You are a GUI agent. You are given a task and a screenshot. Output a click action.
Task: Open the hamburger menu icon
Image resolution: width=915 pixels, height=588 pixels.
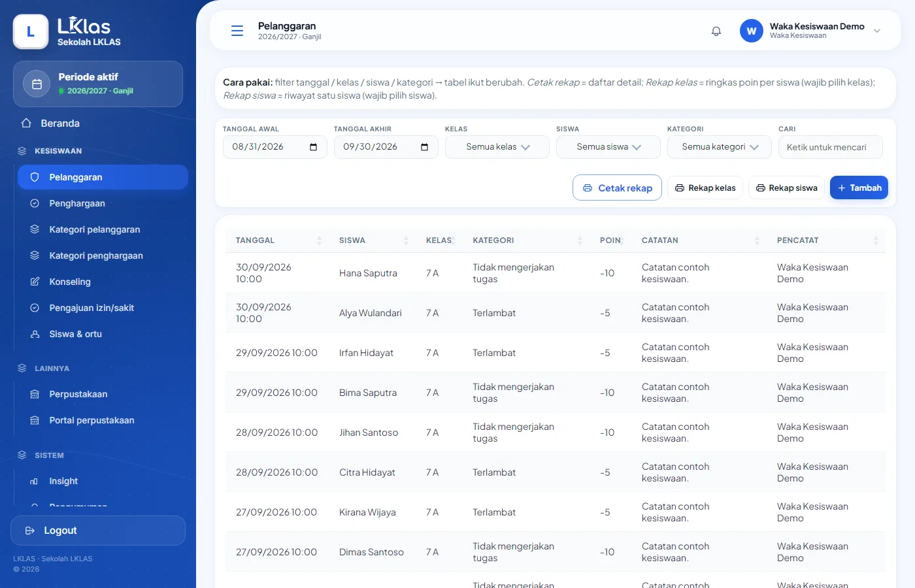point(237,31)
